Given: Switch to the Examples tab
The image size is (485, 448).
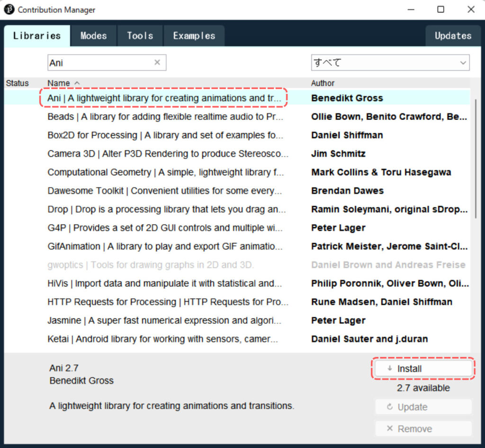Looking at the screenshot, I should [194, 36].
